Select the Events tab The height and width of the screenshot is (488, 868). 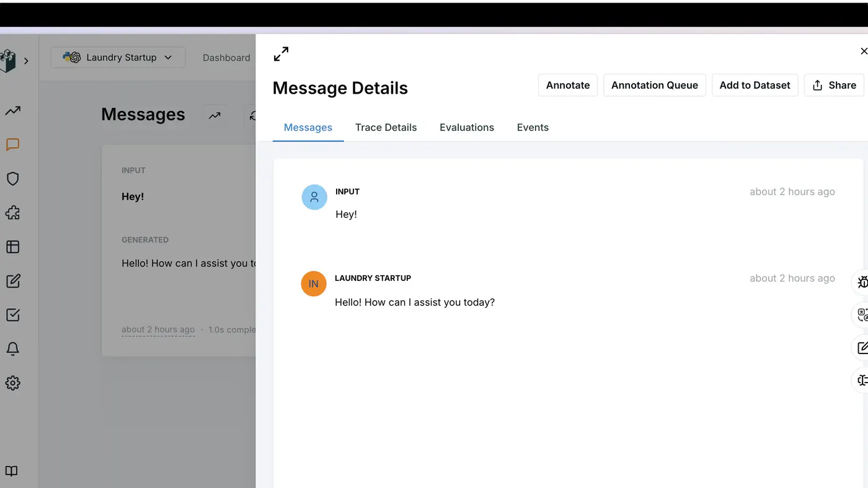tap(533, 127)
